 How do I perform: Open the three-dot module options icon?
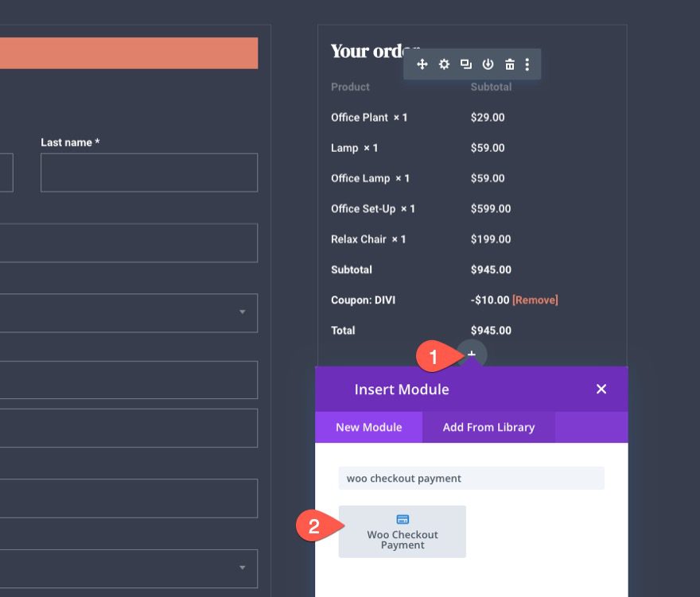pyautogui.click(x=527, y=64)
